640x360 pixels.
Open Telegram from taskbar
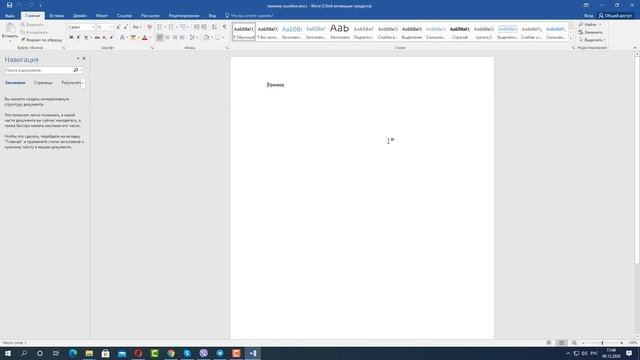coord(220,353)
